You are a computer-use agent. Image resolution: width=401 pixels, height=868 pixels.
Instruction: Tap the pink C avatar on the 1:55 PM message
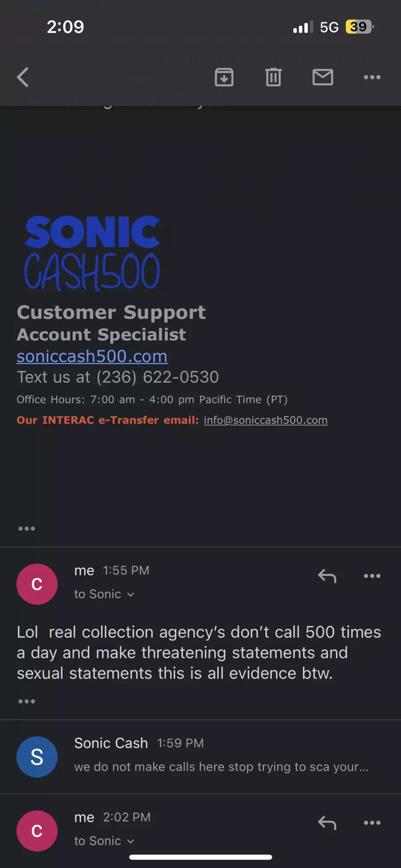pos(37,584)
